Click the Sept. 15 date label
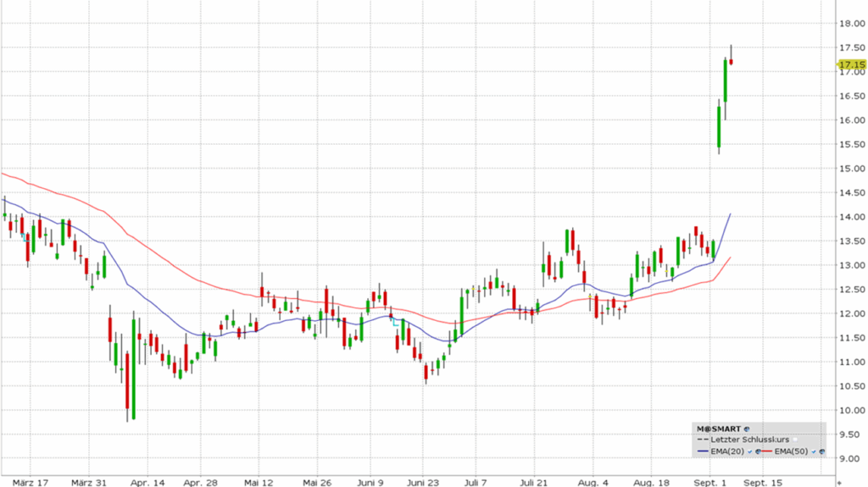Screen dimensions: 868x487 763,483
